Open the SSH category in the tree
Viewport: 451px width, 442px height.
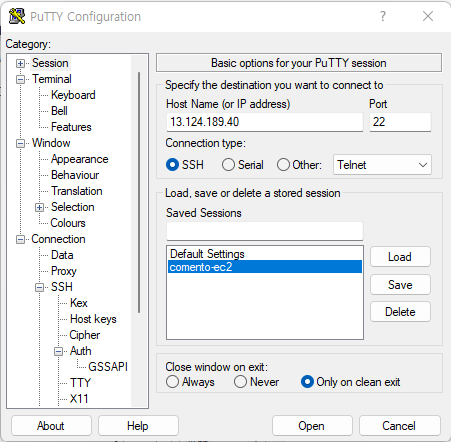coord(61,287)
